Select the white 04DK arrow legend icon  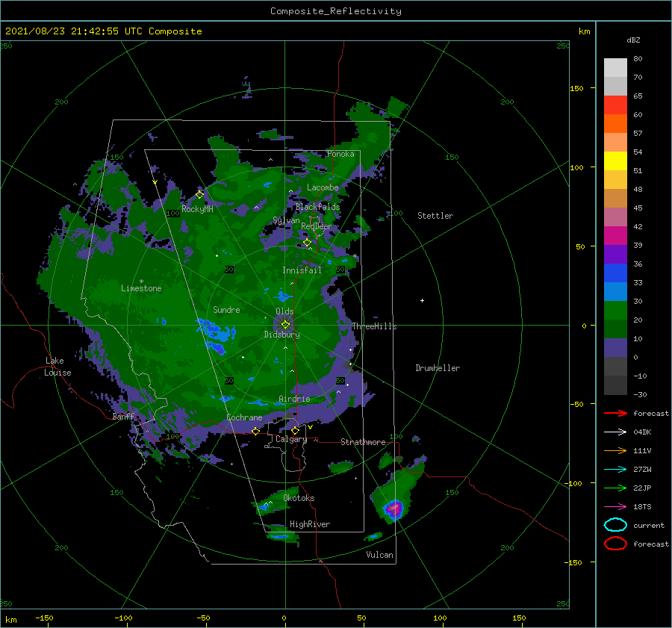(615, 432)
